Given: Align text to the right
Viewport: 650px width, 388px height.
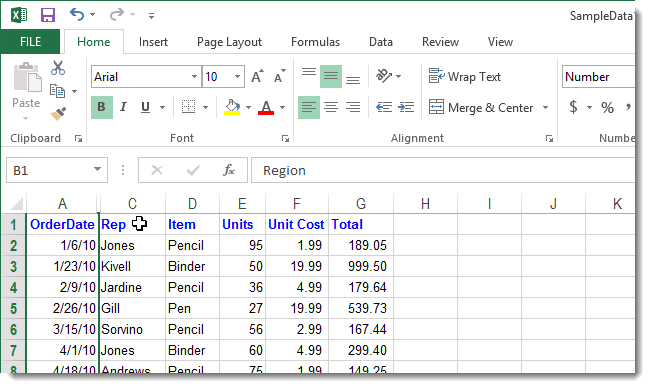Looking at the screenshot, I should tap(353, 107).
